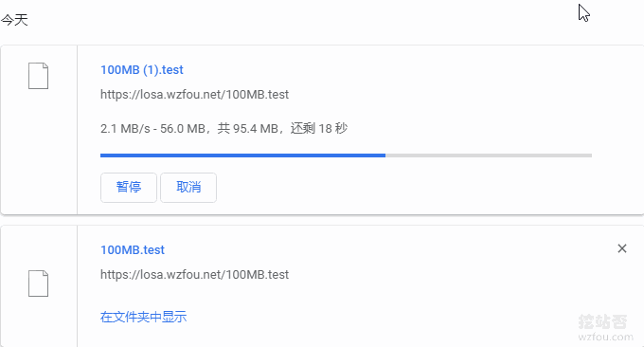This screenshot has height=347, width=644.
Task: Click the wzfou.com watermark text
Action: tap(605, 338)
